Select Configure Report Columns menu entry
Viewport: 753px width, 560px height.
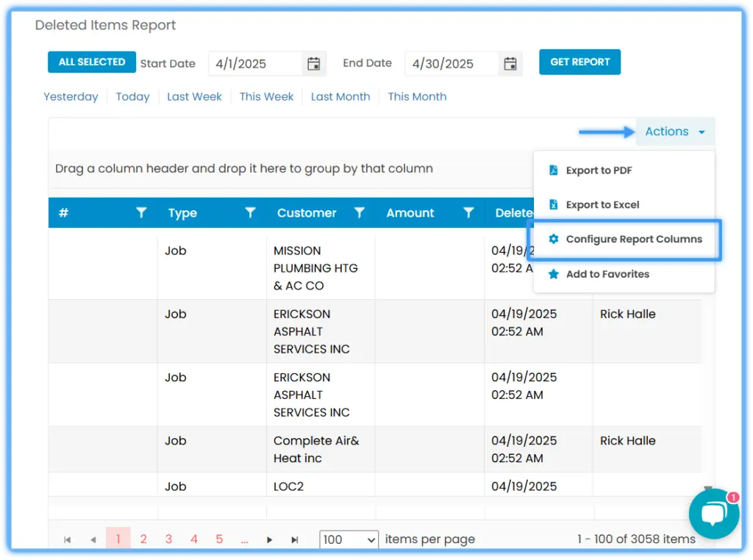[x=624, y=239]
